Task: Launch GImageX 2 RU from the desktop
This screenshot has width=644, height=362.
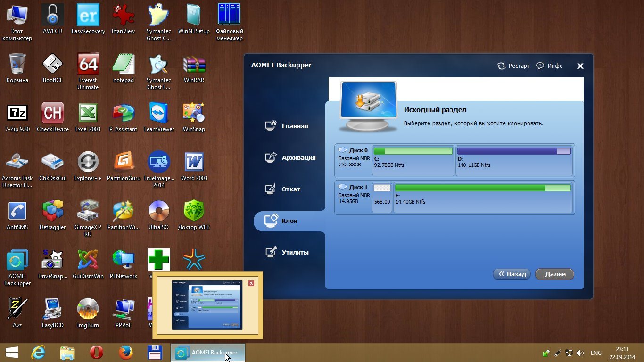Action: coord(88,219)
